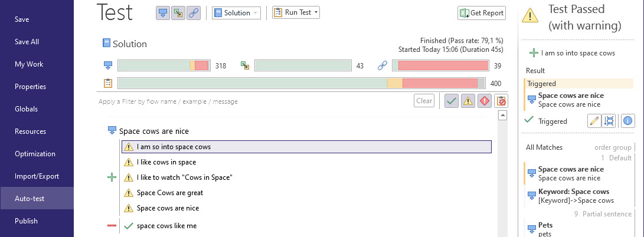Collapse negative examples with red minus icon
This screenshot has height=237, width=644.
click(x=112, y=226)
